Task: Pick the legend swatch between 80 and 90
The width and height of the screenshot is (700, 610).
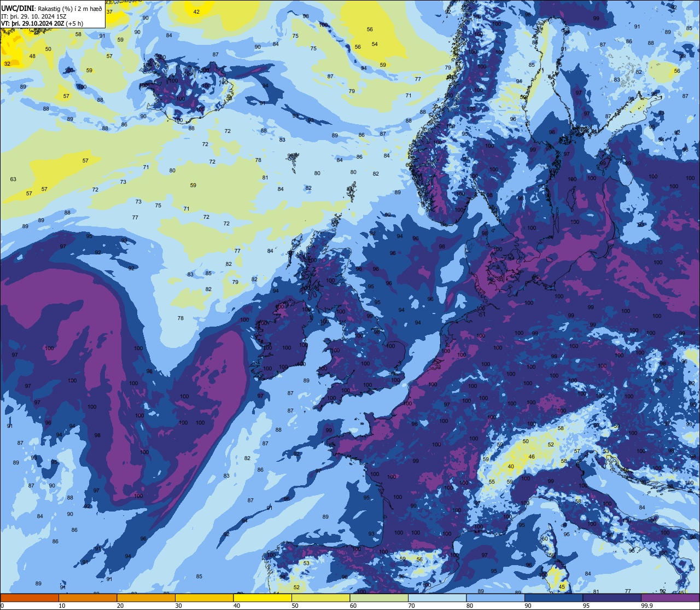Action: [495, 597]
